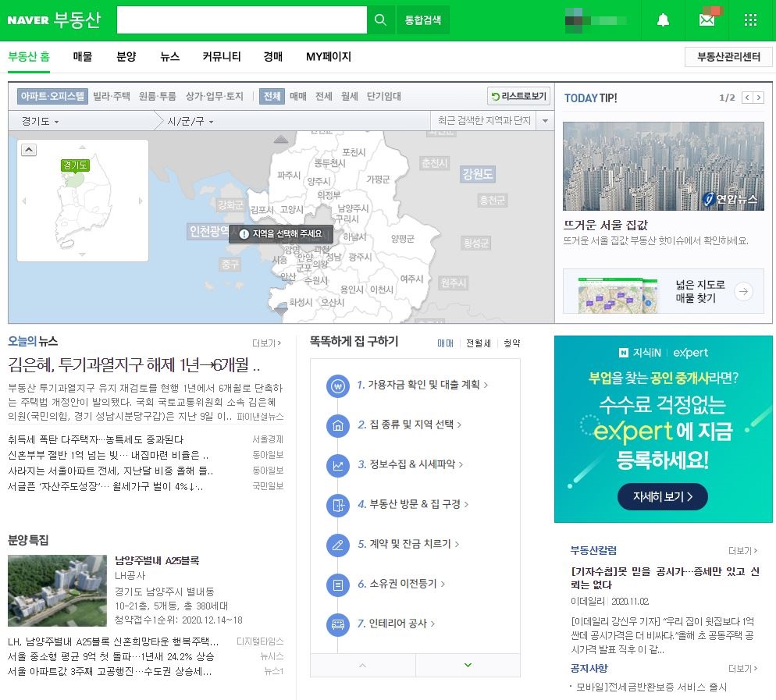Click 리스트로보기 button

518,96
